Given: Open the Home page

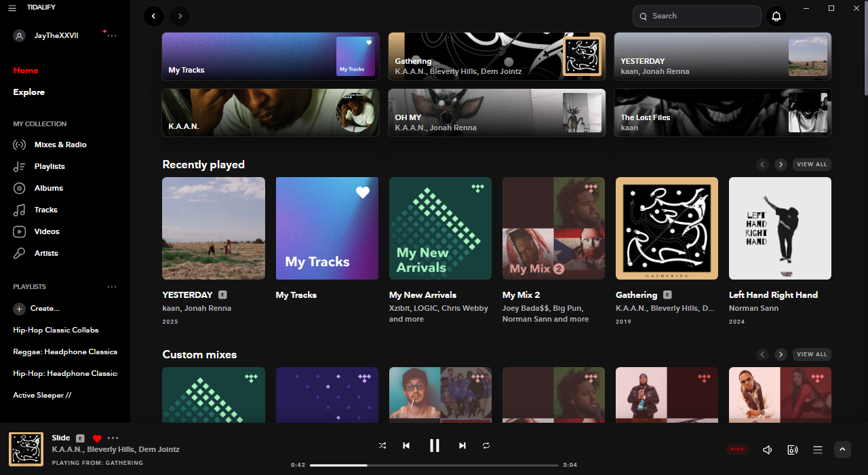Looking at the screenshot, I should [x=26, y=71].
